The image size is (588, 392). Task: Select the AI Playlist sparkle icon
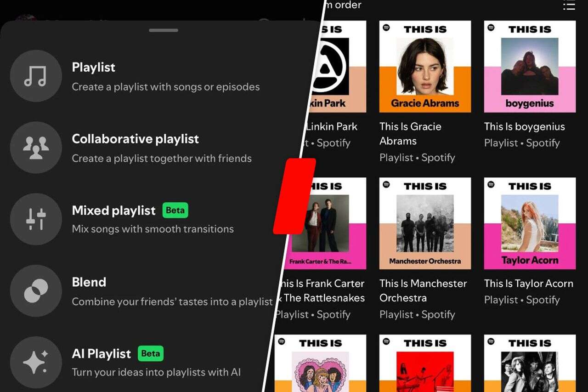pyautogui.click(x=36, y=362)
